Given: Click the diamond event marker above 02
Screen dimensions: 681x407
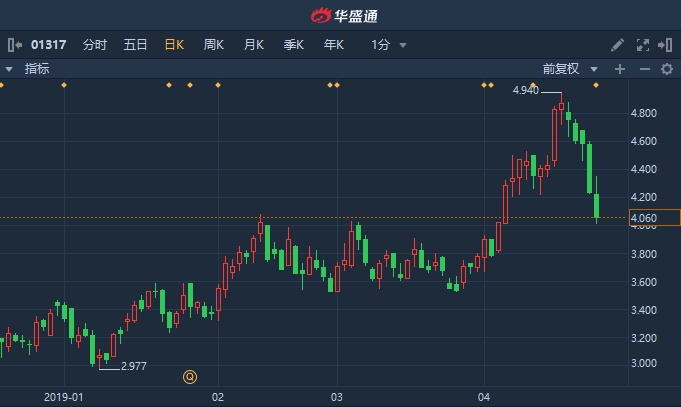Looking at the screenshot, I should (x=218, y=85).
